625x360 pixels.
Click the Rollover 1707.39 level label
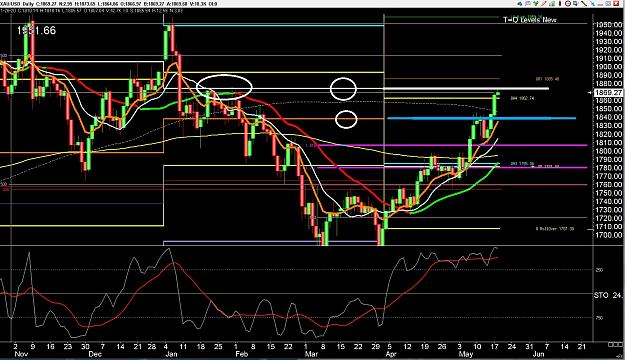[554, 229]
